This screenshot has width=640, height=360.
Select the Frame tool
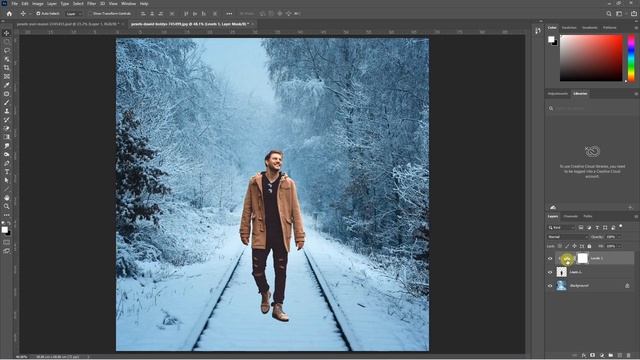point(7,76)
